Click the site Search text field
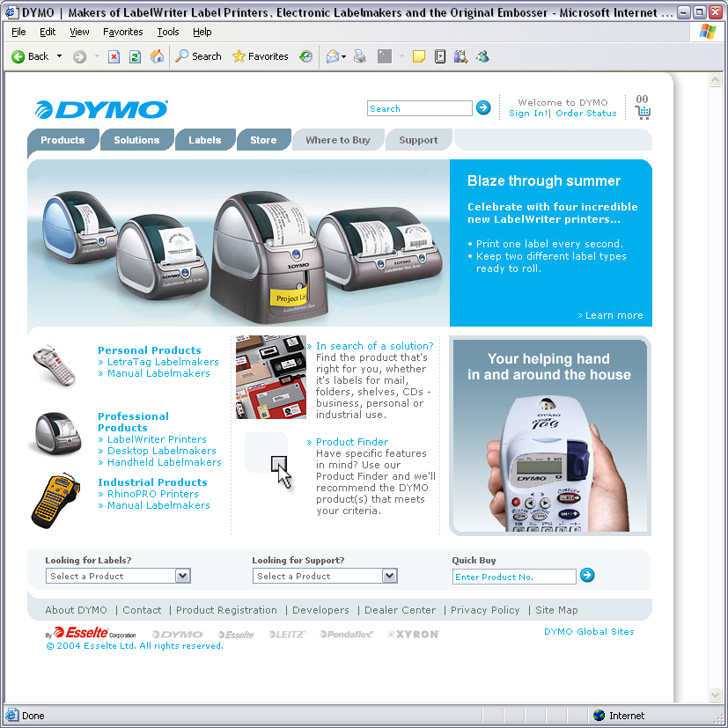Viewport: 728px width, 728px height. [420, 108]
